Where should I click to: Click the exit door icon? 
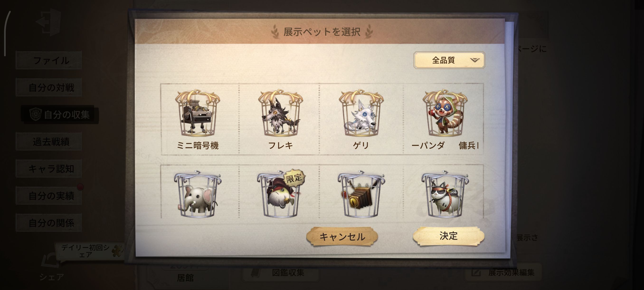(x=48, y=22)
